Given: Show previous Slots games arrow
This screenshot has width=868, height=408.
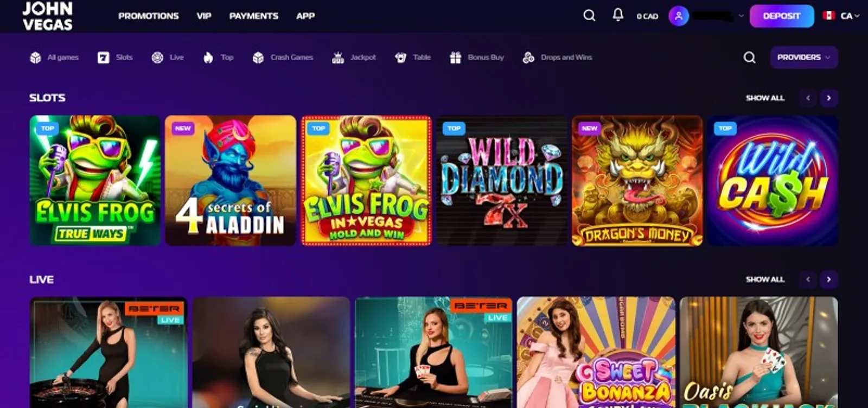Looking at the screenshot, I should coord(808,98).
